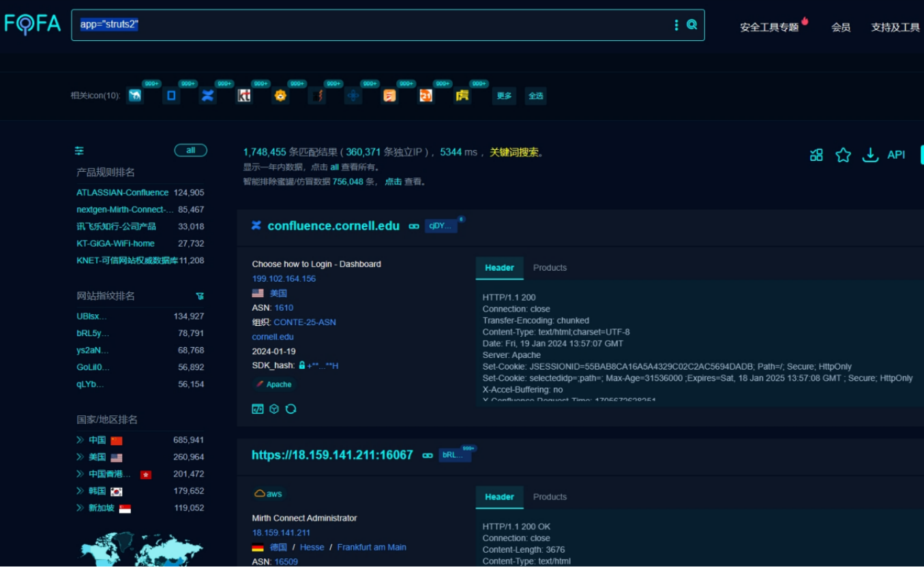
Task: Select the yellow lion related icon filter
Action: click(x=280, y=95)
